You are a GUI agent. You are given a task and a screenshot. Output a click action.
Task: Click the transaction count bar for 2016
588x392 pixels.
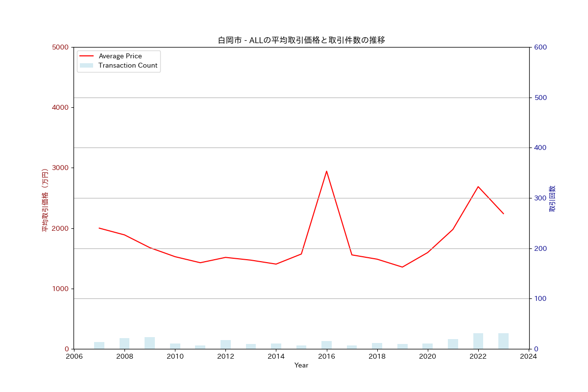coord(326,345)
